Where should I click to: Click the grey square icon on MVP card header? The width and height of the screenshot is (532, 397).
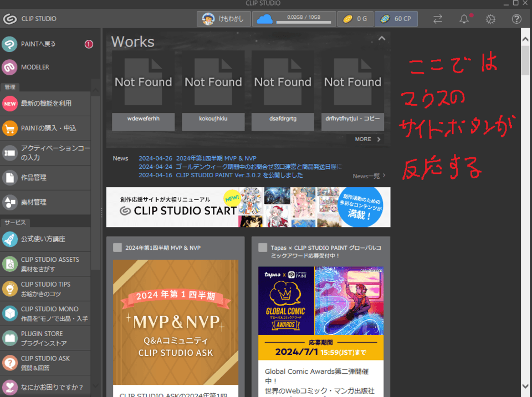[x=117, y=248]
